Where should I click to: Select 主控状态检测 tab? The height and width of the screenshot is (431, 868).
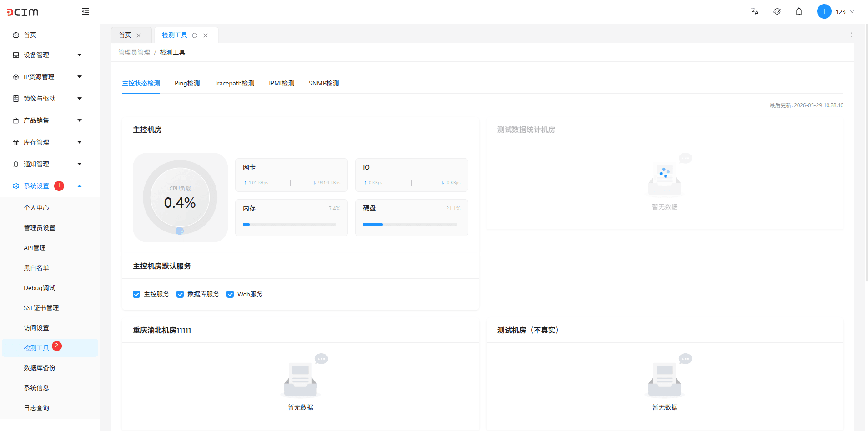141,83
